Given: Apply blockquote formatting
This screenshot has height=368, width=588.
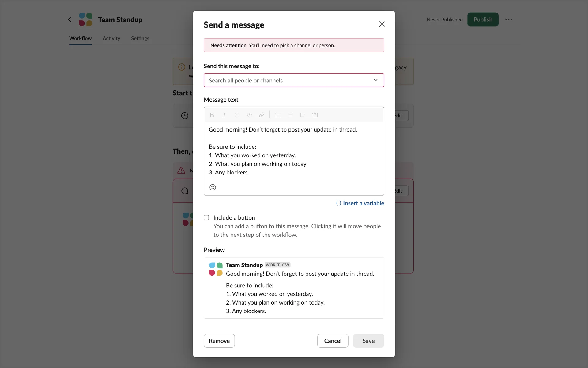Looking at the screenshot, I should [302, 115].
